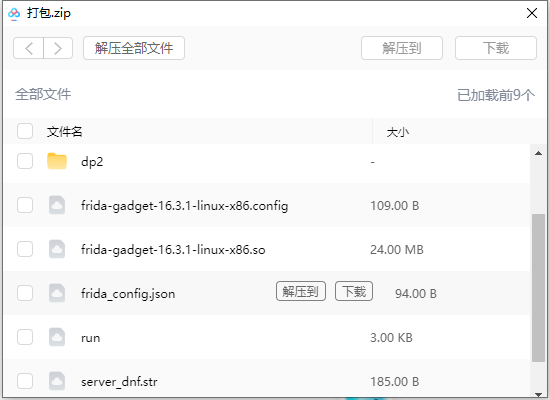Check the box for dp2 folder
This screenshot has height=400, width=550.
25,161
